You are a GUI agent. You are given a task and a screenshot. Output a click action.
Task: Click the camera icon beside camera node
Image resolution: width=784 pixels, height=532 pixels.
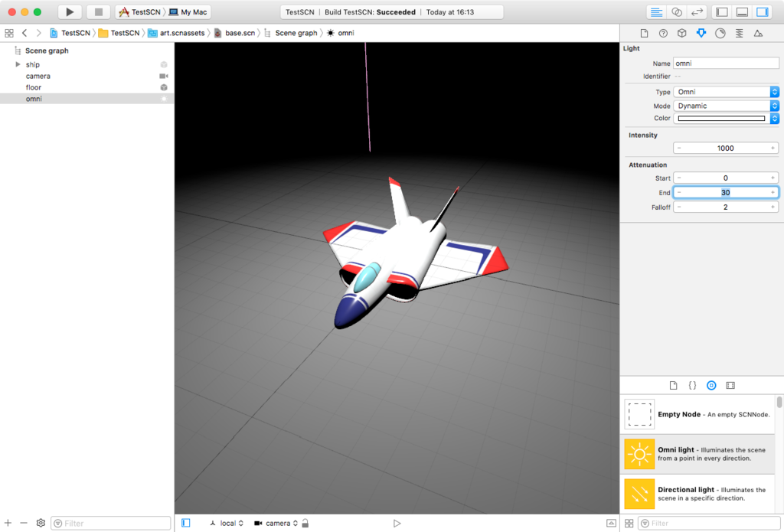coord(164,76)
